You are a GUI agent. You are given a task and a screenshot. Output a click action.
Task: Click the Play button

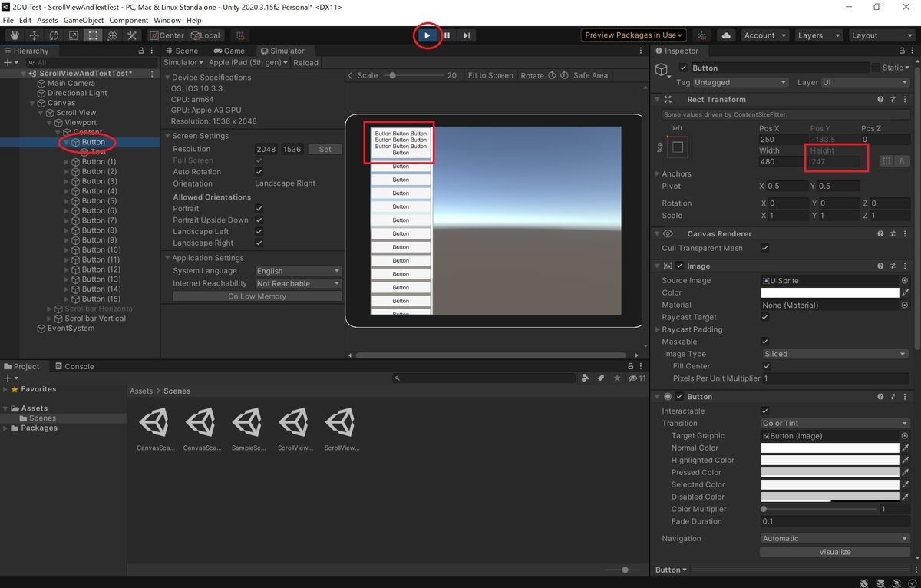point(427,35)
